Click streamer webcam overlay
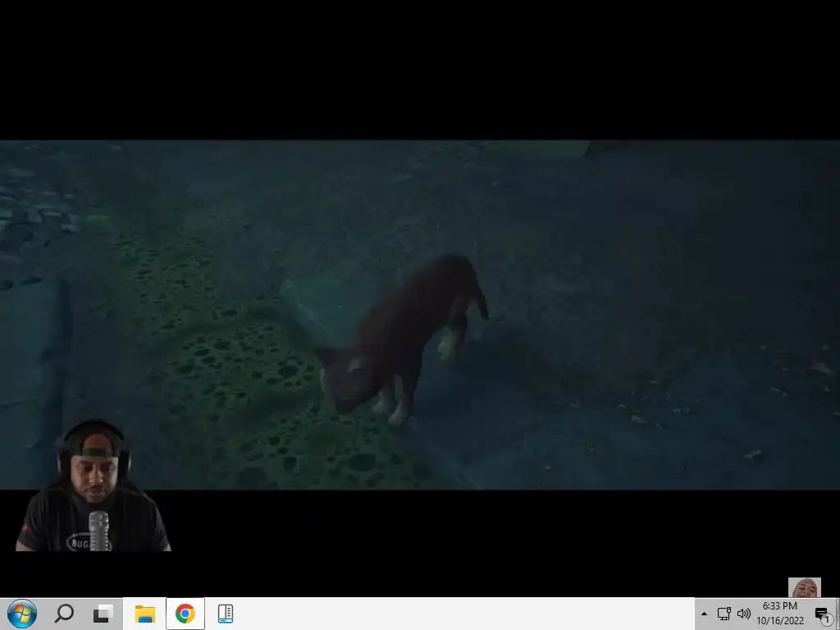840x630 pixels. (x=93, y=486)
